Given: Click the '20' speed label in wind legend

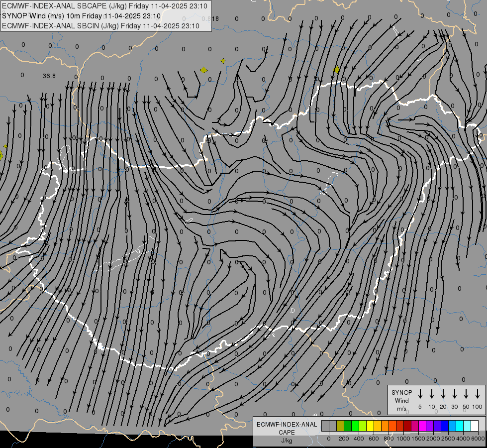Looking at the screenshot, I should pyautogui.click(x=443, y=407).
